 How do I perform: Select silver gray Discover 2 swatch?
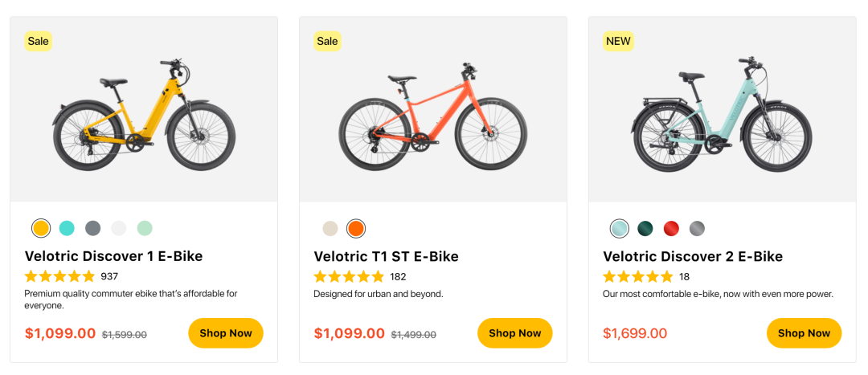click(697, 228)
